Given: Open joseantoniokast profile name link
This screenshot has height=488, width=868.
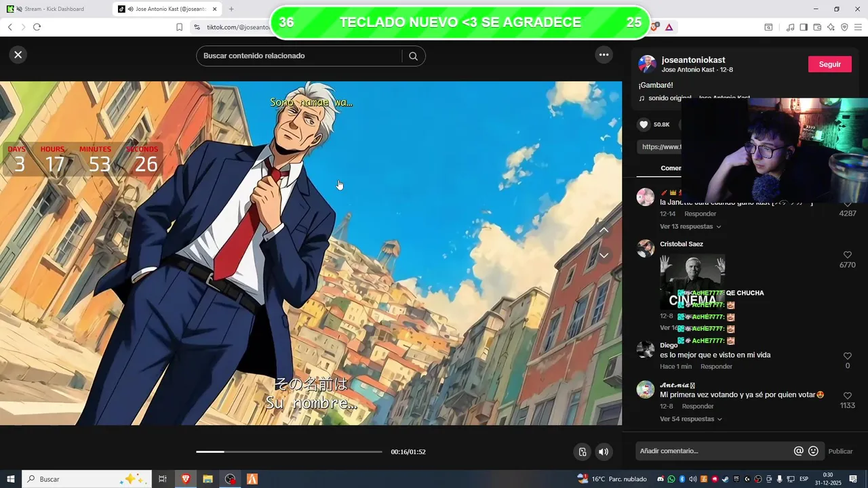Looking at the screenshot, I should 693,60.
